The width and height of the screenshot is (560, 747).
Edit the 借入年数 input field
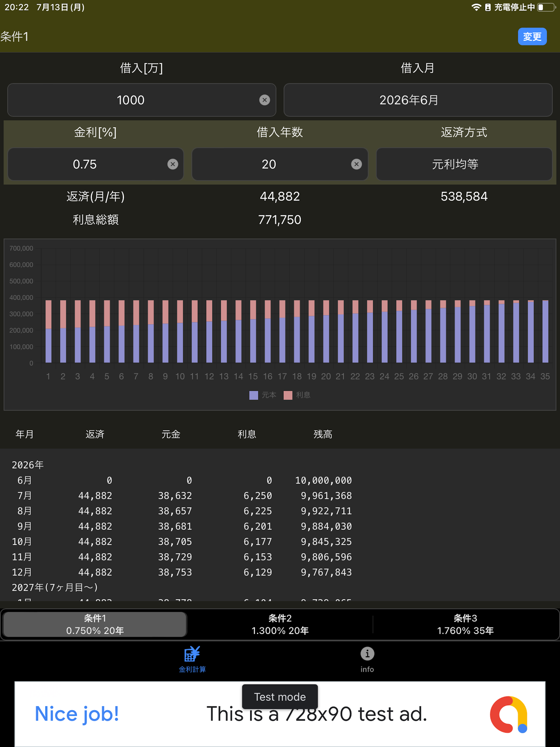(280, 164)
